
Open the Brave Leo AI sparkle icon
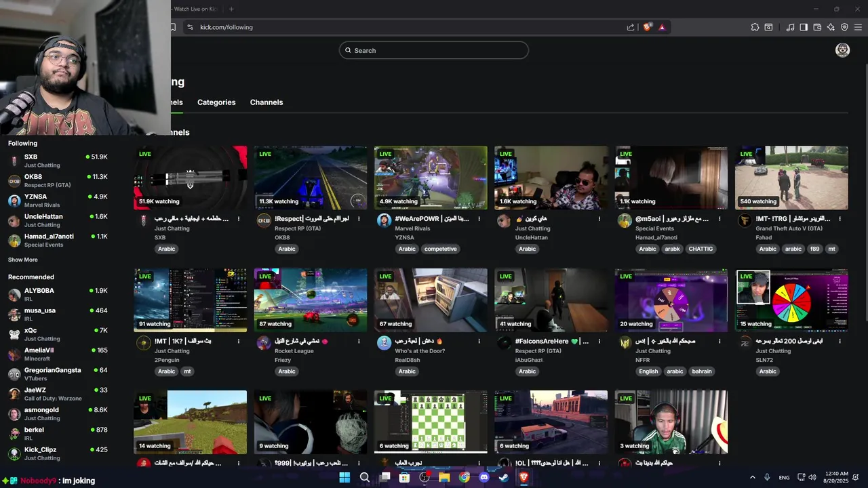(x=831, y=27)
